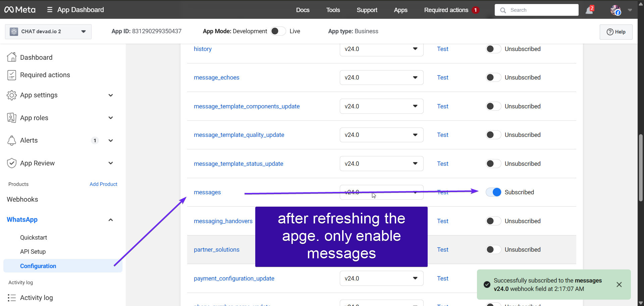Click Test for payment_configuration_update
This screenshot has height=306, width=644.
(x=442, y=278)
